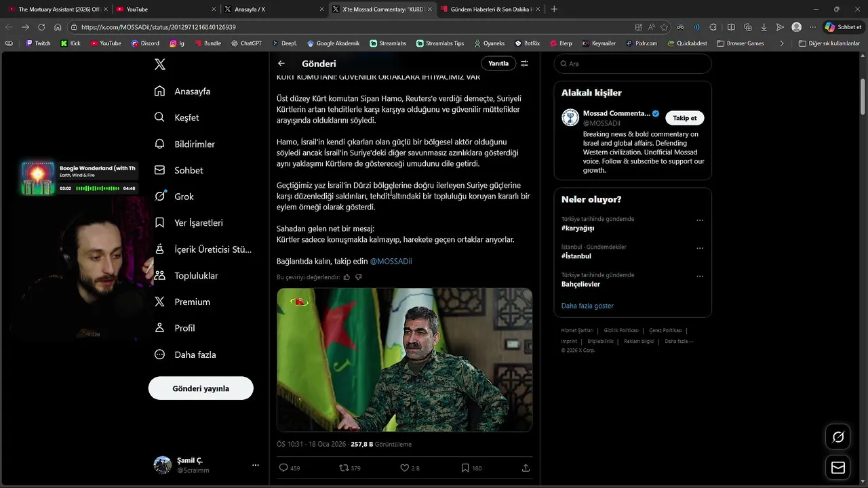868x488 pixels.
Task: Open İçerik Üreticisi Stüdyosu item
Action: (203, 249)
